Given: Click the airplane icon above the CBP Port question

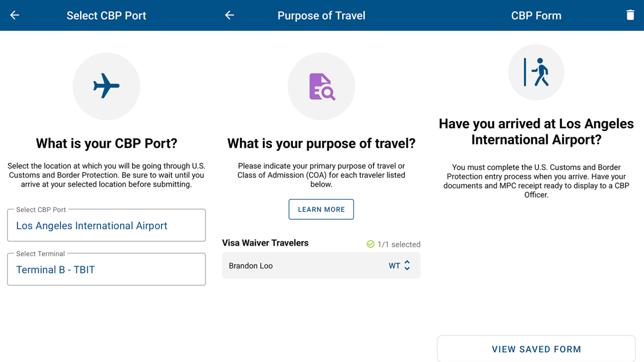Looking at the screenshot, I should tap(106, 86).
